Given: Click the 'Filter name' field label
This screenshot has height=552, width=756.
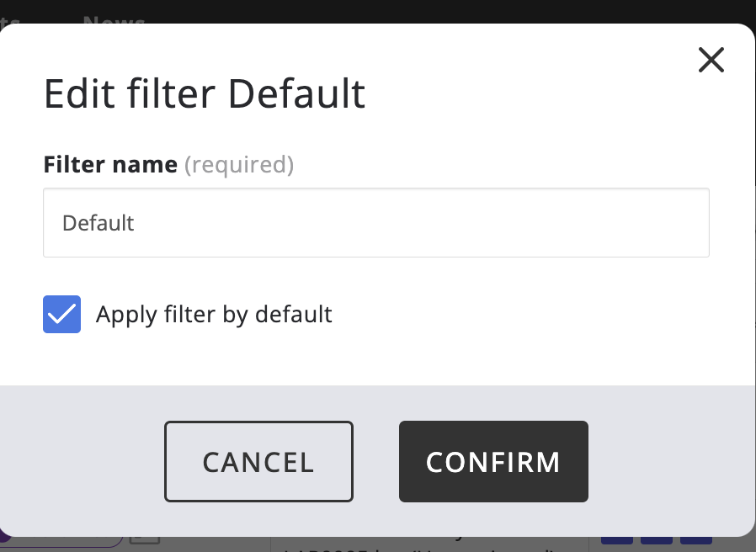Looking at the screenshot, I should [110, 164].
